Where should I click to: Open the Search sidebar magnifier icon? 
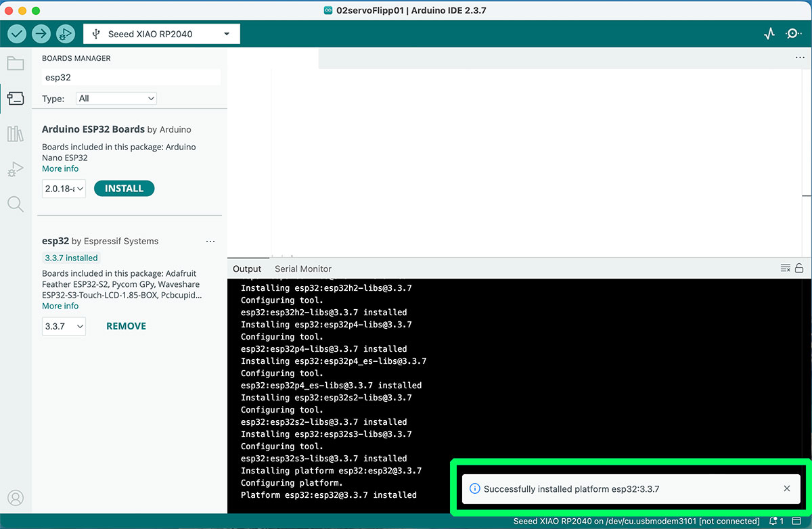(x=16, y=204)
